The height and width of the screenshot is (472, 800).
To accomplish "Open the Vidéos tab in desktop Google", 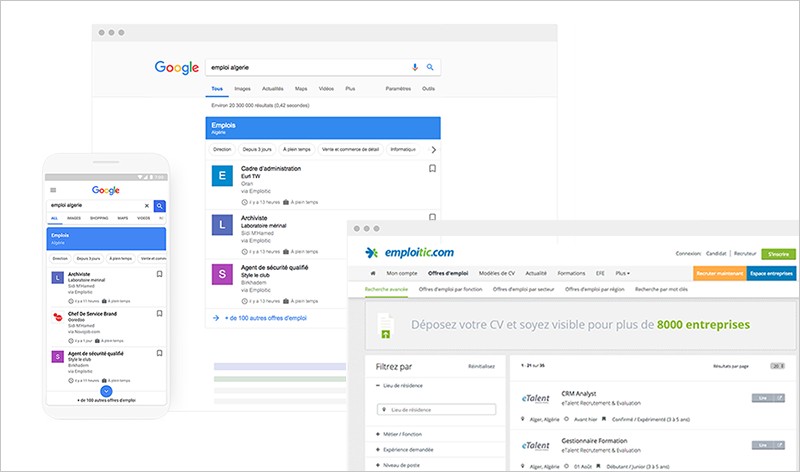I will tap(326, 89).
